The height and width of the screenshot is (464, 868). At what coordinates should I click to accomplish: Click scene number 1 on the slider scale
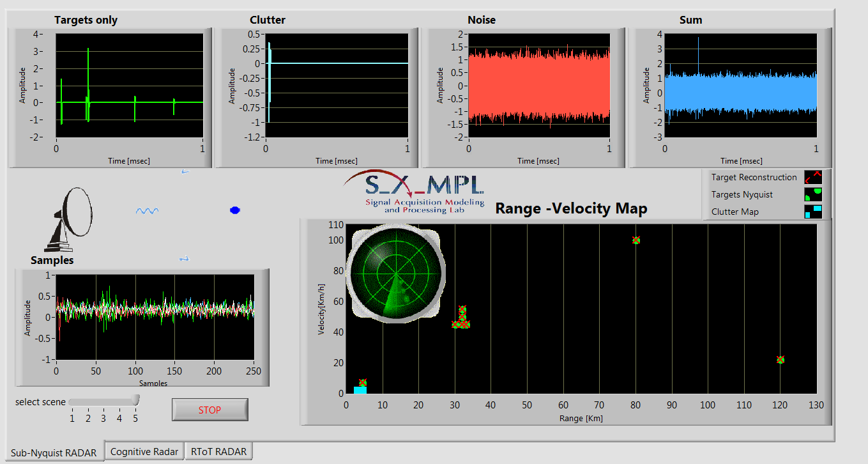(x=72, y=418)
